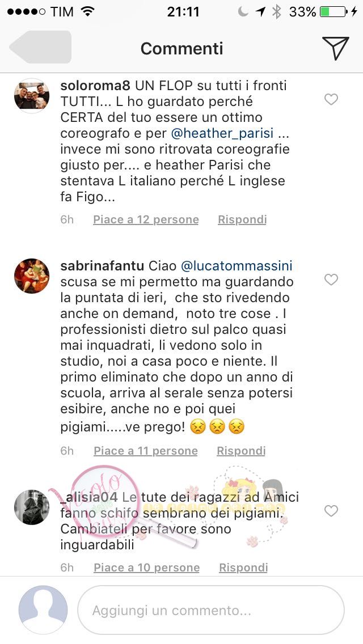The height and width of the screenshot is (644, 363).
Task: Like sabrinafantu's comment with the heart
Action: click(331, 279)
